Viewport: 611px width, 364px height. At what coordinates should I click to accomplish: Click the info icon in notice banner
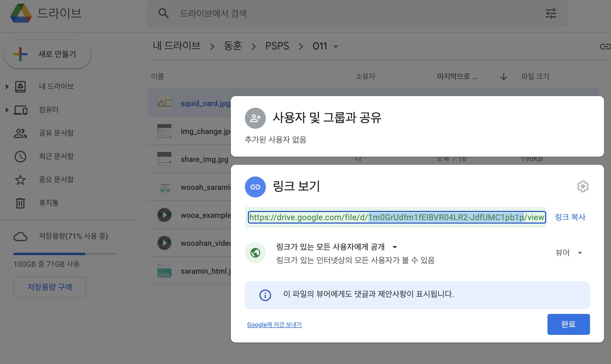[265, 295]
